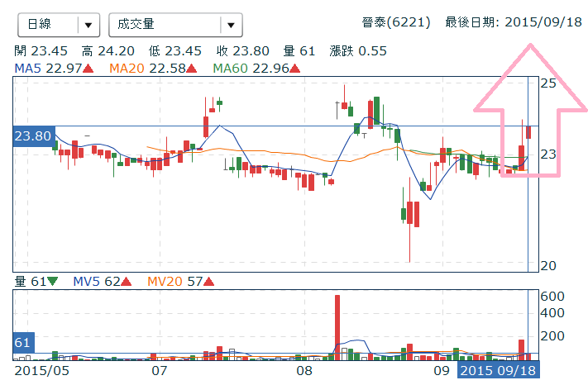Click the 晉泰(6221) stock name
The height and width of the screenshot is (385, 588).
coord(396,22)
